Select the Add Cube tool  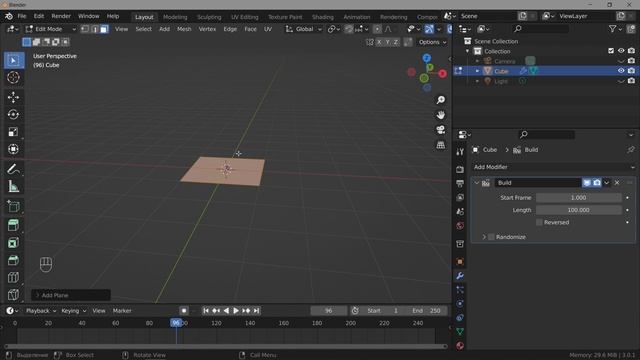click(x=13, y=206)
